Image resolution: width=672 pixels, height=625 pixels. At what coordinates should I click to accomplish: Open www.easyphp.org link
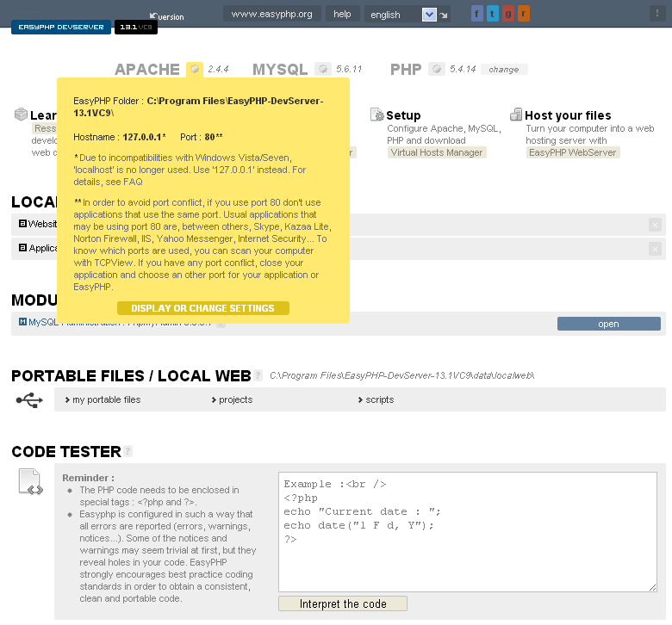(x=271, y=14)
